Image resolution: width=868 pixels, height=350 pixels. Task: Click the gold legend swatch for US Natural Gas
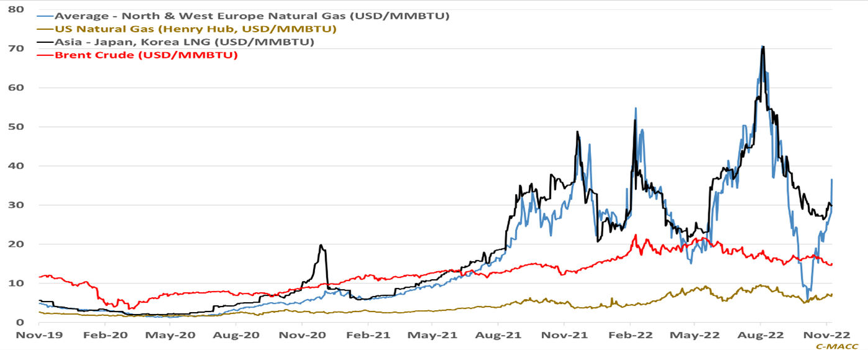45,29
